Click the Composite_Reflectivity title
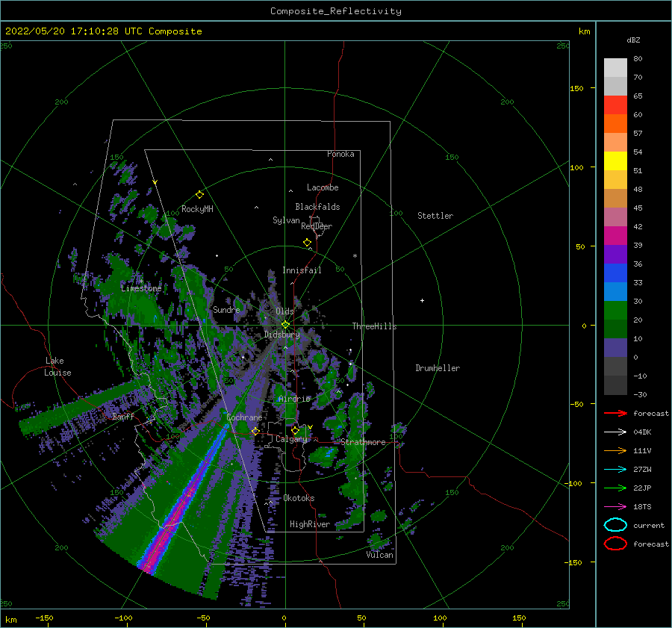This screenshot has width=672, height=628. 336,11
